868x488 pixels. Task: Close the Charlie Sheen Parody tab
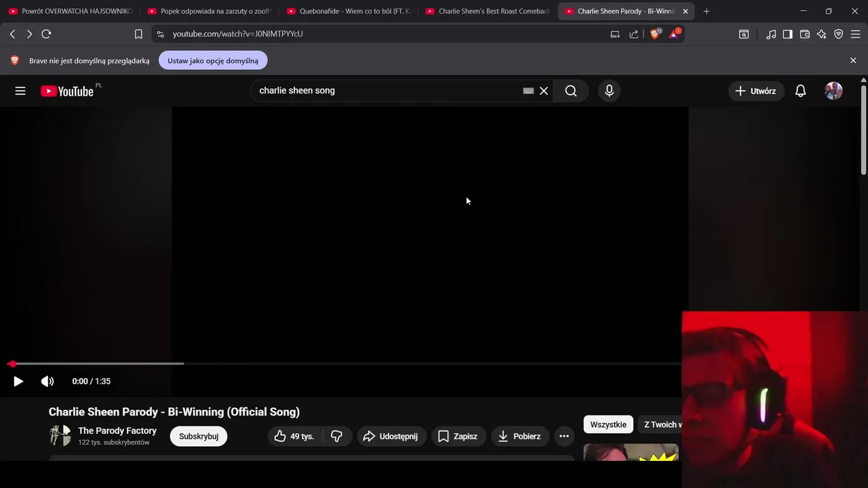685,12
